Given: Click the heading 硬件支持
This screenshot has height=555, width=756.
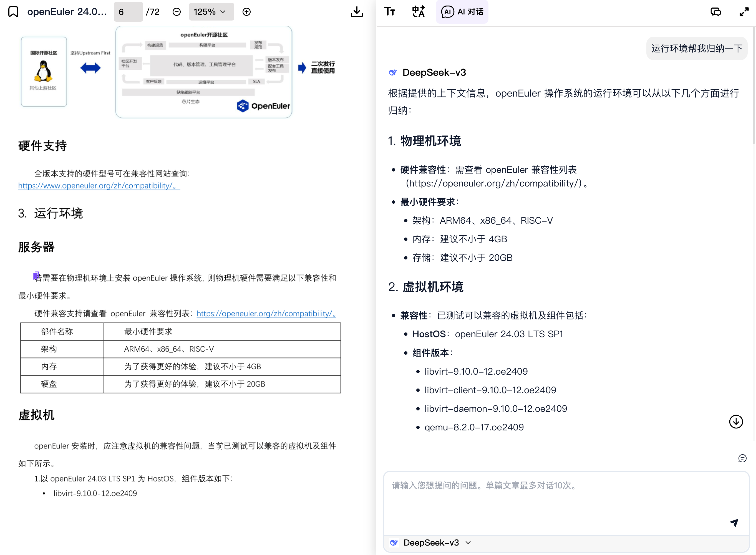Looking at the screenshot, I should pyautogui.click(x=43, y=146).
